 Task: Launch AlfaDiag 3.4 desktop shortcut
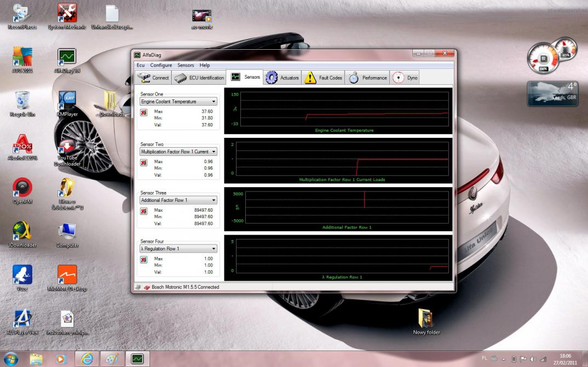67,60
